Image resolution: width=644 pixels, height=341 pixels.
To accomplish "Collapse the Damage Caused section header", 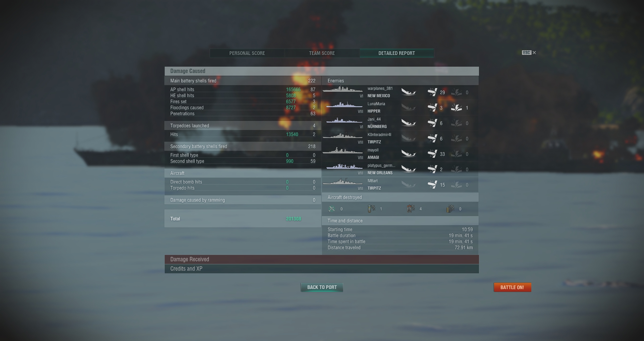I will (322, 71).
